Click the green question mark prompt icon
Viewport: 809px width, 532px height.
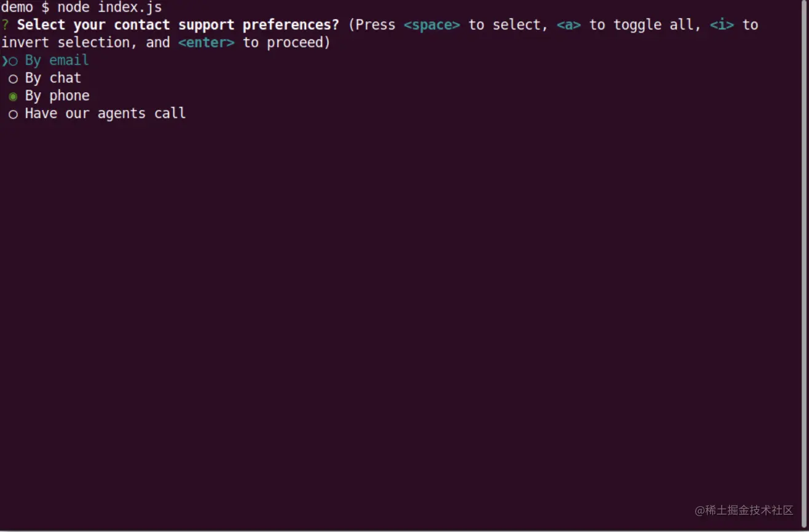[x=5, y=25]
